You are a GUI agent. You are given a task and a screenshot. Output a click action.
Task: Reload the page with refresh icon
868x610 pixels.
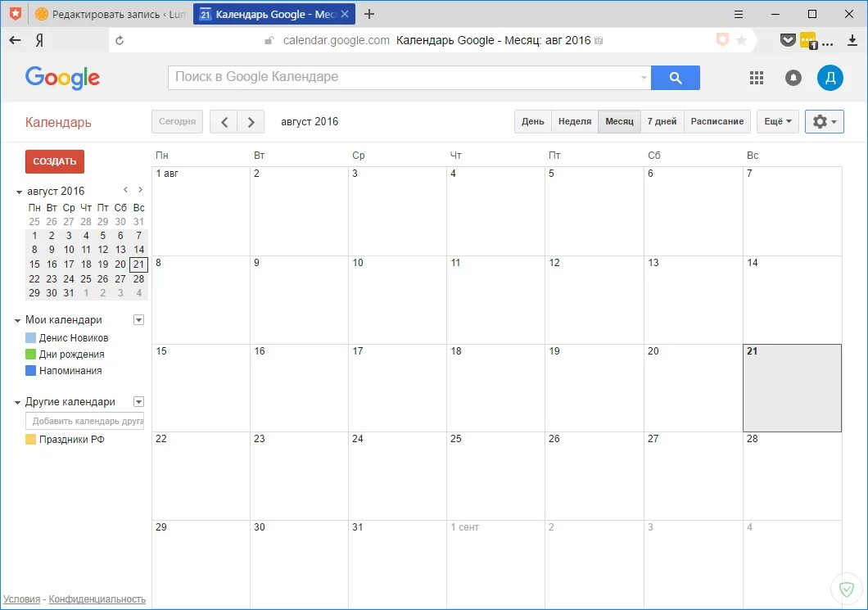[x=119, y=40]
